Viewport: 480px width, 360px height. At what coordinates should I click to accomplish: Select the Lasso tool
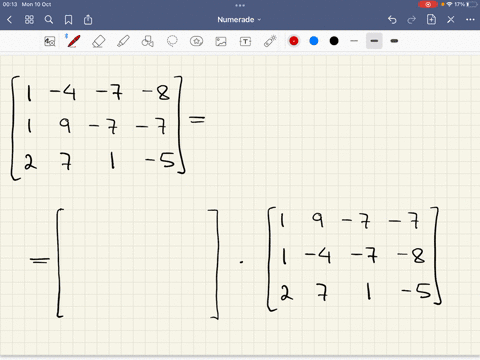tap(172, 41)
